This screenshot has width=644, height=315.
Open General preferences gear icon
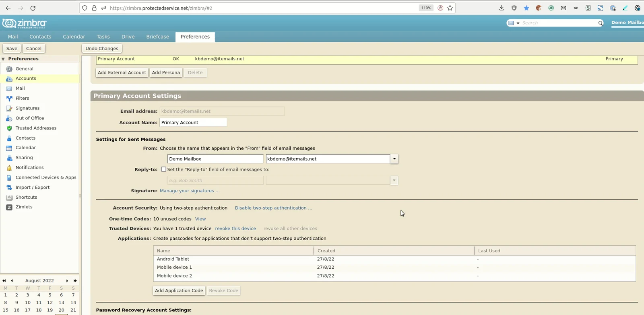coord(9,69)
